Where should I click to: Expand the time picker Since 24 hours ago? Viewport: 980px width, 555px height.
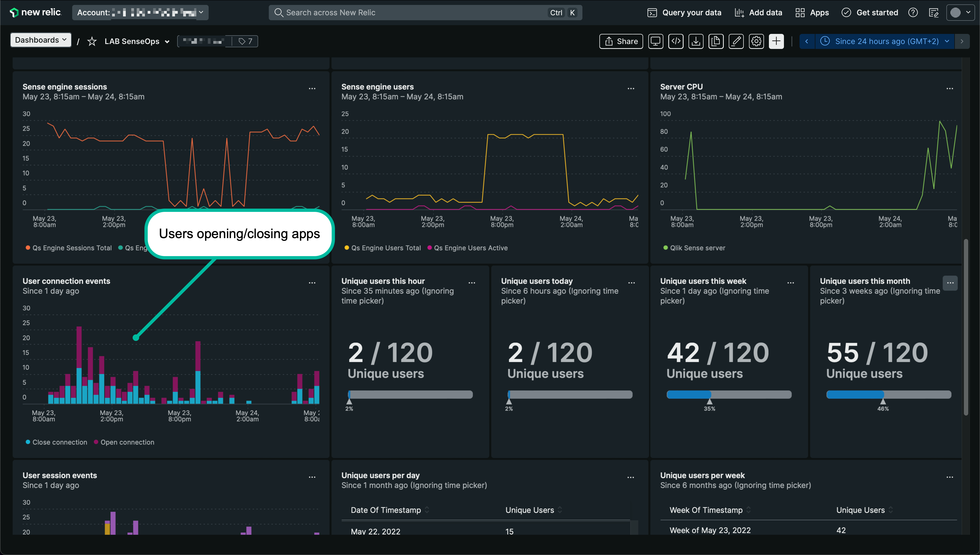[x=886, y=41]
